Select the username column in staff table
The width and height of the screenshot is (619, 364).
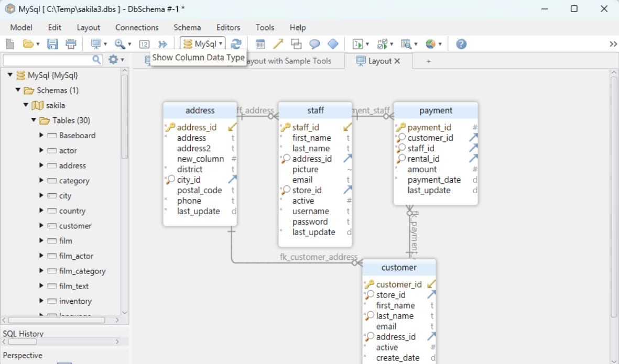(x=311, y=211)
